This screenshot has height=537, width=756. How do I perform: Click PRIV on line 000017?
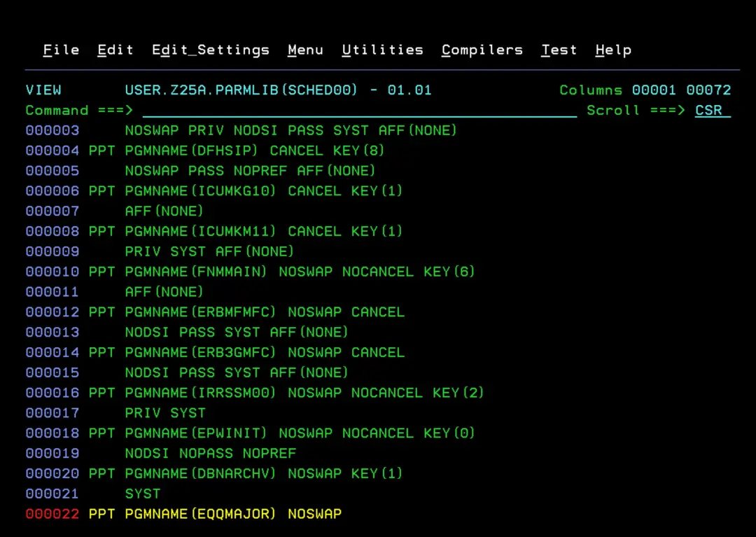(143, 414)
